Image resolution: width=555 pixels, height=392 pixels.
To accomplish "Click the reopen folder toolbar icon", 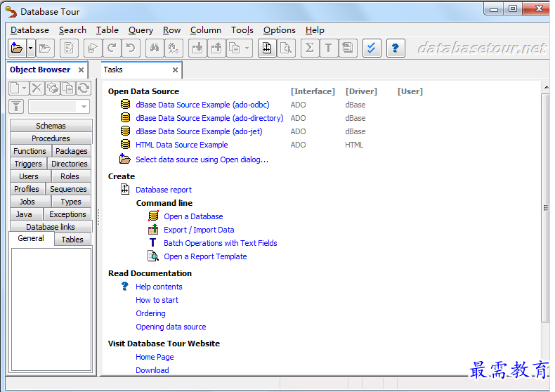I will (x=45, y=48).
